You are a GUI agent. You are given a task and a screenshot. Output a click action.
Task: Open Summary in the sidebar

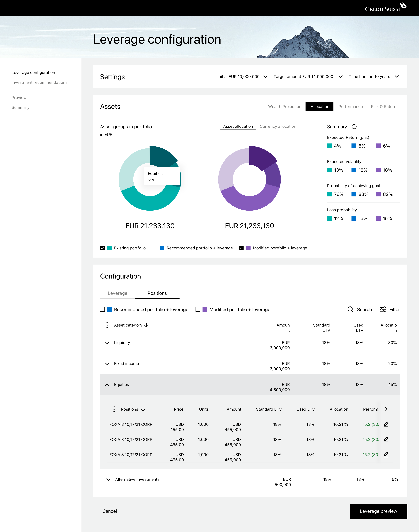pos(20,108)
